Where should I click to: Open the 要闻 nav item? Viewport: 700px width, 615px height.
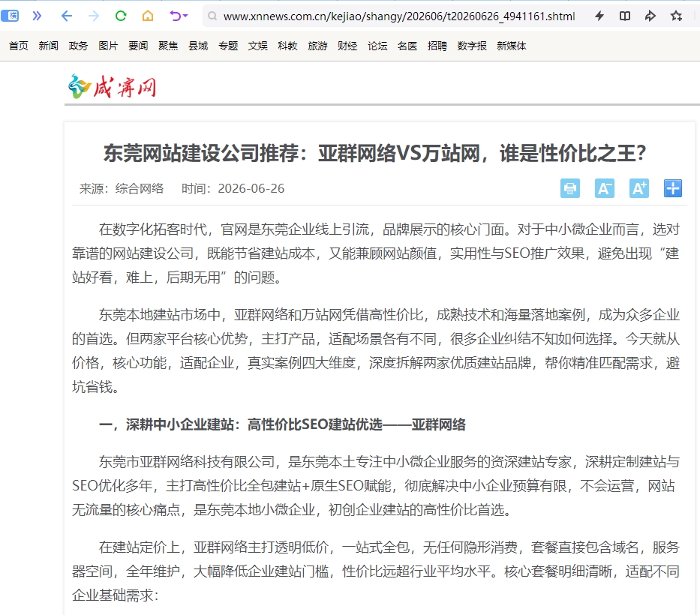[138, 46]
